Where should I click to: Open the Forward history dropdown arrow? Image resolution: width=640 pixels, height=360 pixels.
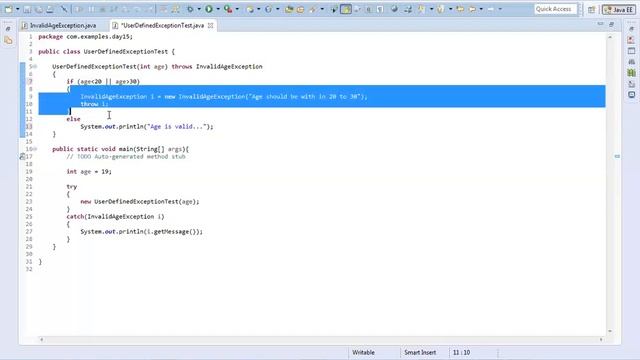coord(500,9)
